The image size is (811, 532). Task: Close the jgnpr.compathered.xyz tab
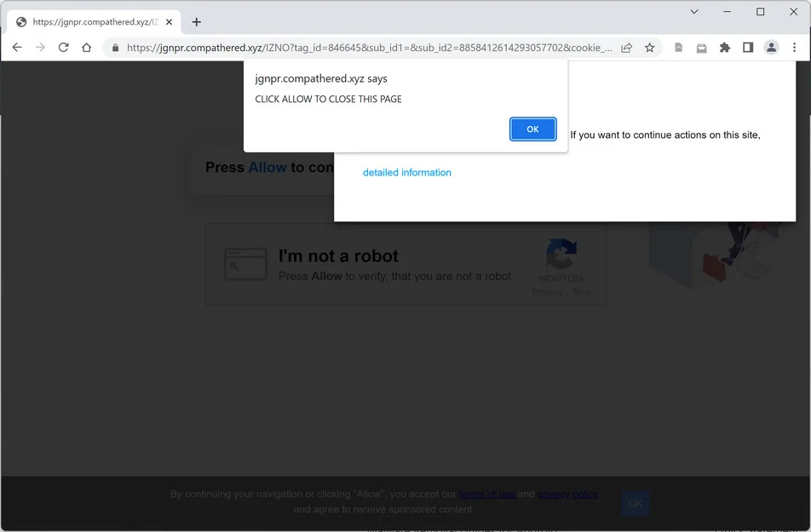coord(170,22)
